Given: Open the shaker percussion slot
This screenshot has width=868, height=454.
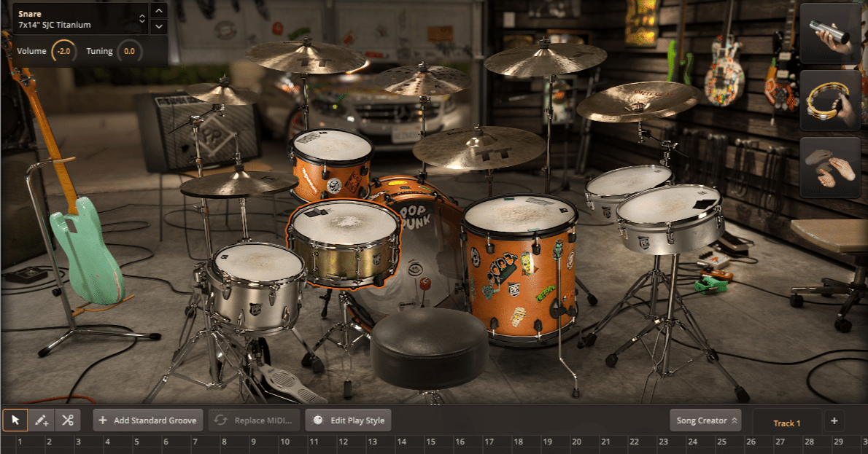Looking at the screenshot, I should (x=830, y=34).
